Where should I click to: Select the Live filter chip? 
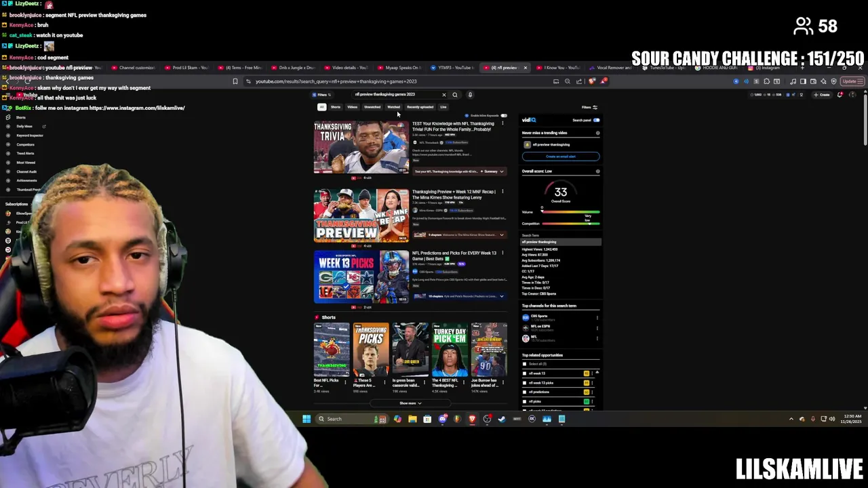coord(443,107)
